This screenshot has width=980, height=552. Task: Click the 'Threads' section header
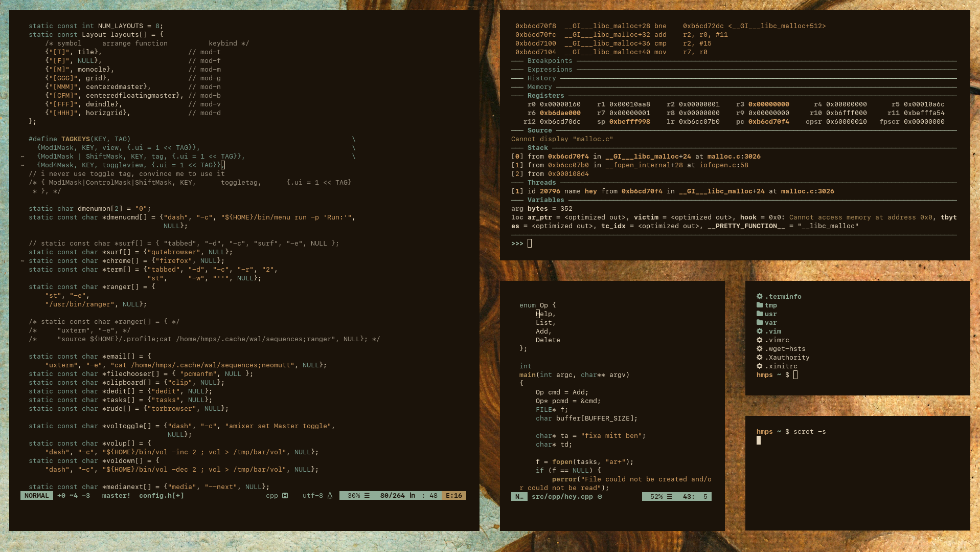(x=541, y=182)
